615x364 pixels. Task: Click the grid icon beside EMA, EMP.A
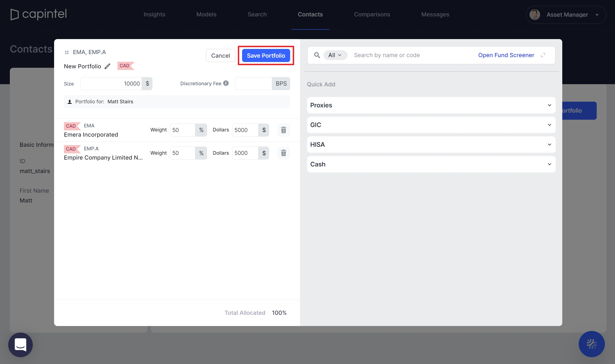coord(67,52)
